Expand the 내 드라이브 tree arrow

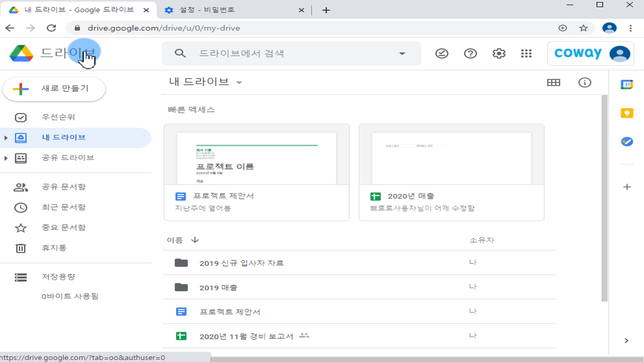(6, 138)
